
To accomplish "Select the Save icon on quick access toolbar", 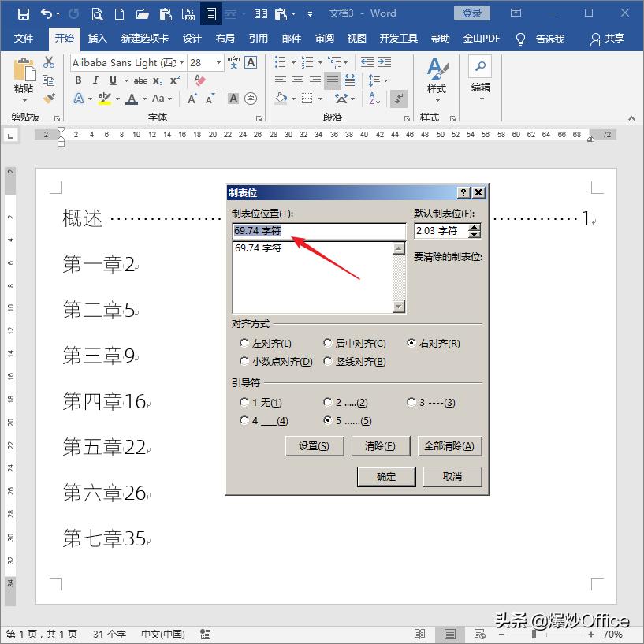I will (x=23, y=13).
